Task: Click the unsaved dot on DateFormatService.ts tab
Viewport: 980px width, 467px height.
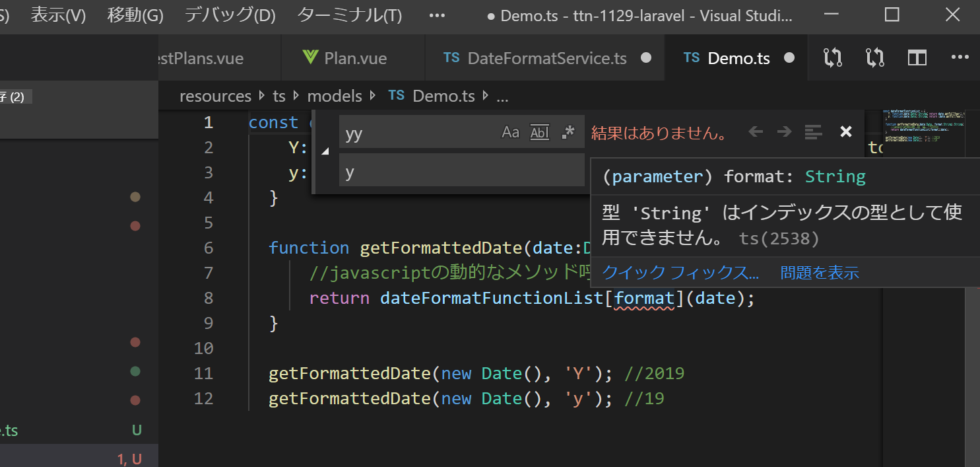Action: coord(646,58)
